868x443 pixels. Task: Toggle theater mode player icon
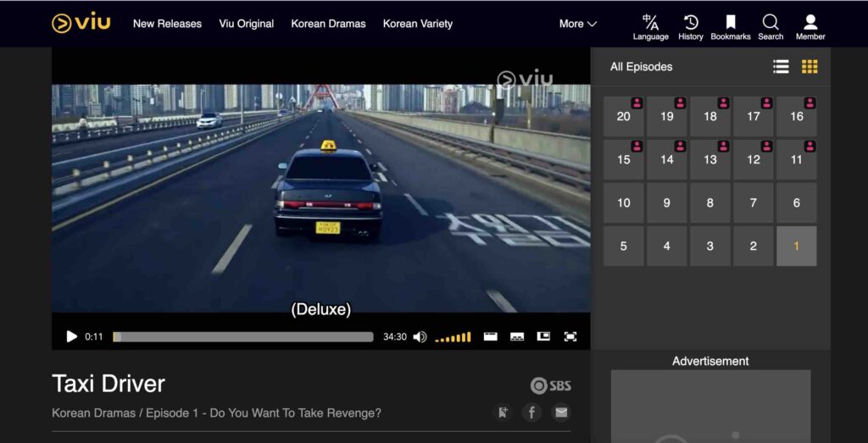coord(491,337)
